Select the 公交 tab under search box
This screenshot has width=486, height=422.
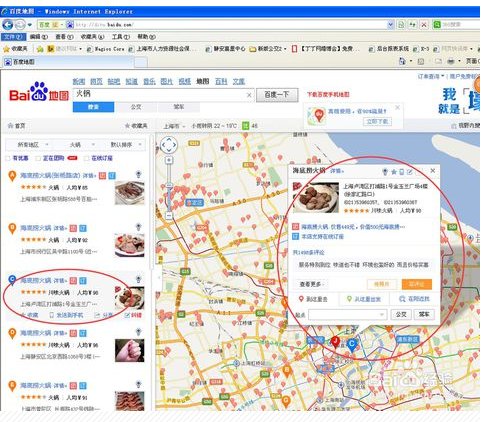136,107
